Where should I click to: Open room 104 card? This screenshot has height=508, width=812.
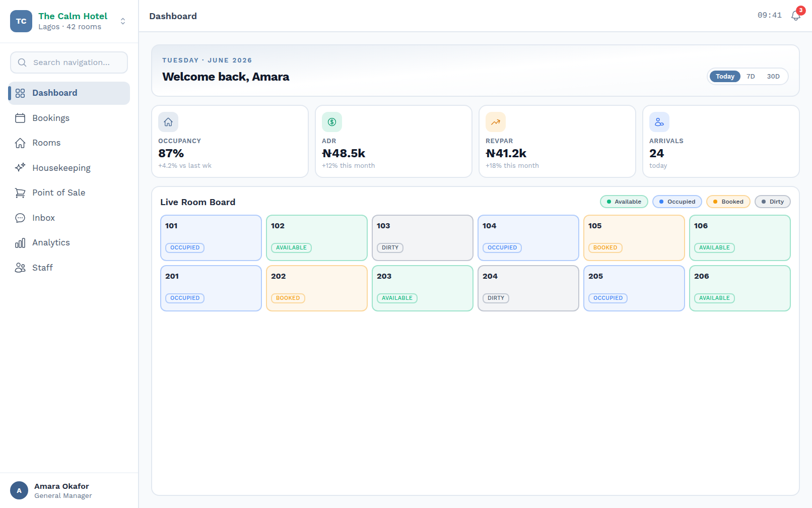click(528, 238)
